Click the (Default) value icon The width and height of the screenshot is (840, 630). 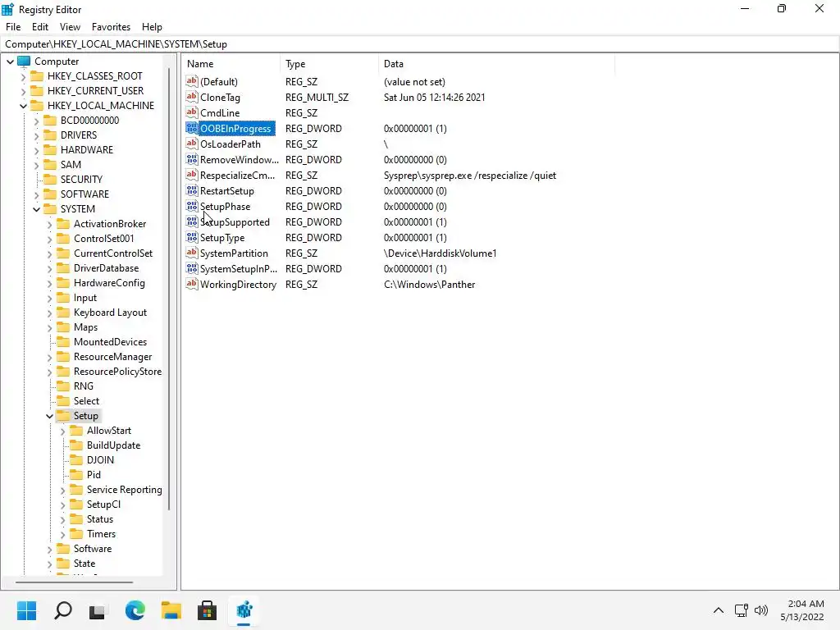(192, 81)
